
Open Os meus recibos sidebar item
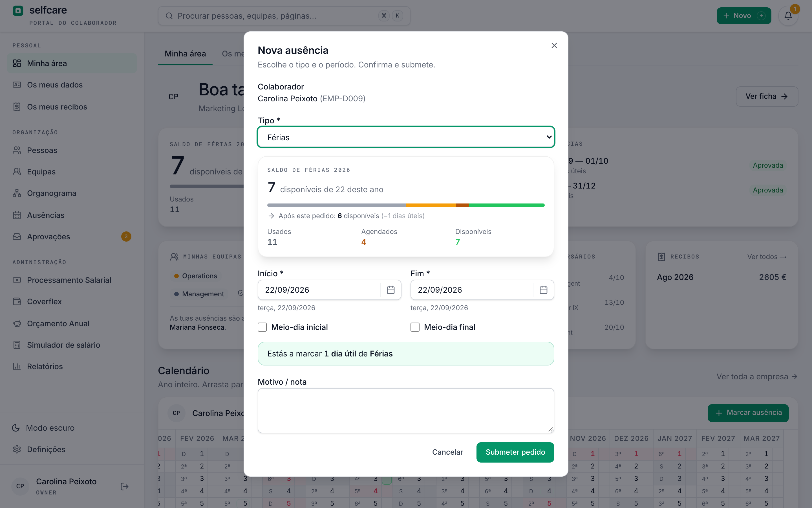point(72,107)
